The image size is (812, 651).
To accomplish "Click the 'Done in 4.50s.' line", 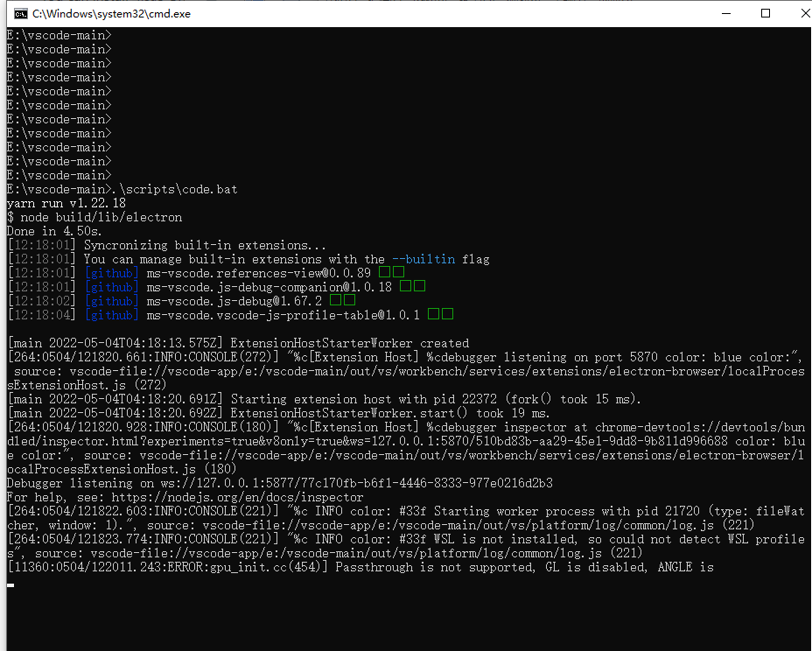I will [x=54, y=231].
